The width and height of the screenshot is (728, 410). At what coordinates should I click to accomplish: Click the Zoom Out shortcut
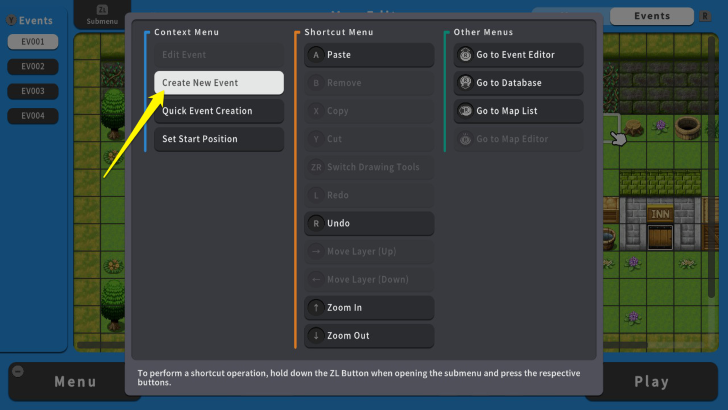click(x=369, y=336)
